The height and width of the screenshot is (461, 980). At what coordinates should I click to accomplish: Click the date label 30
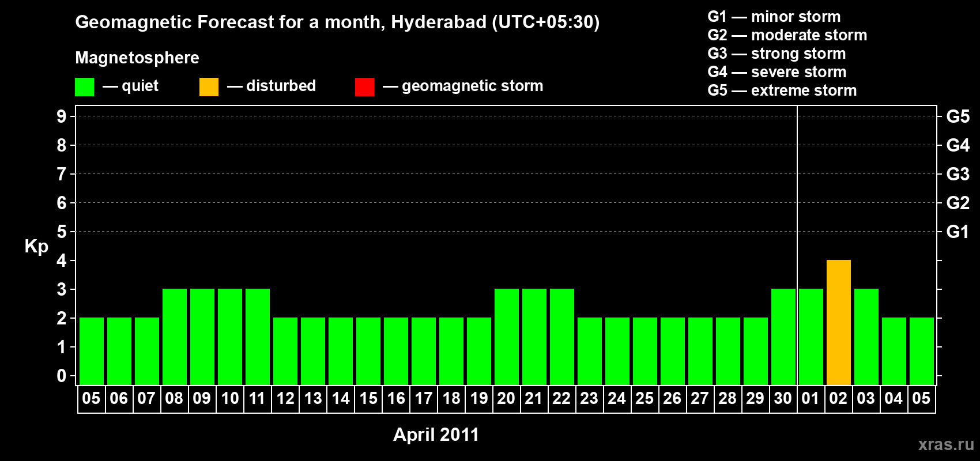(783, 399)
